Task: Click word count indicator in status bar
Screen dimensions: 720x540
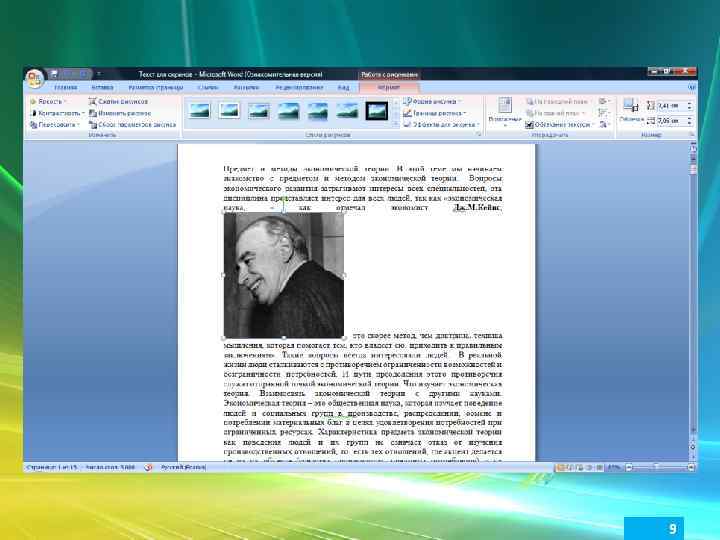Action: click(x=110, y=467)
